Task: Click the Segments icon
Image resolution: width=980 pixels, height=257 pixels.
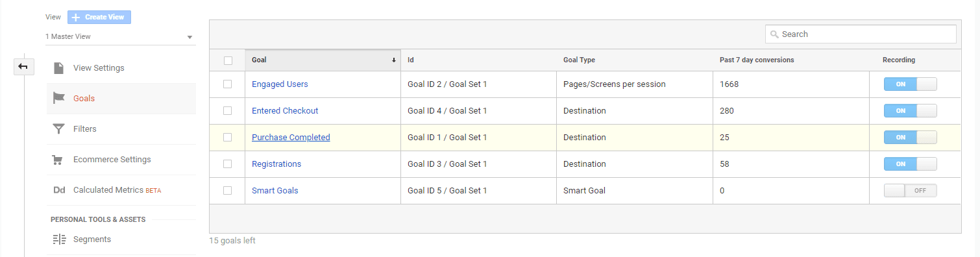Action: 59,239
